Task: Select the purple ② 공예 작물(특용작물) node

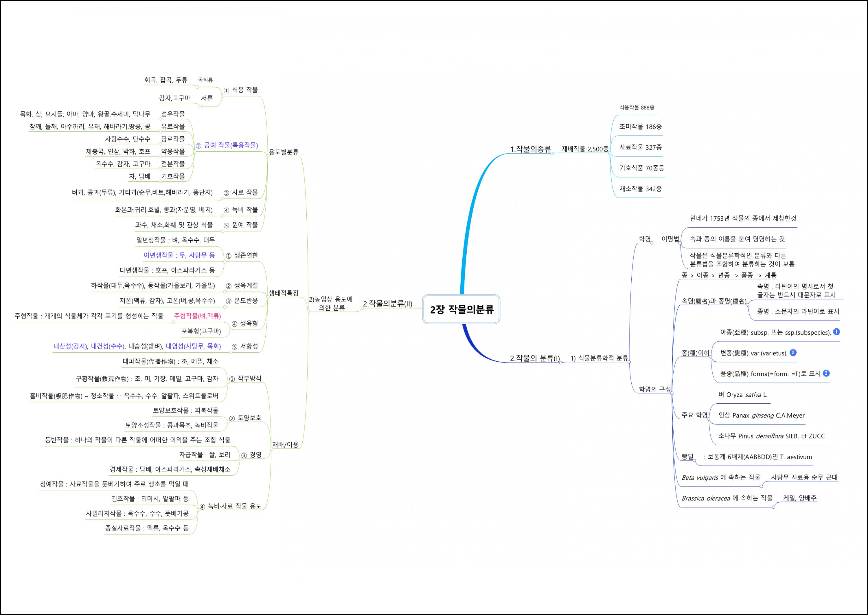Action: point(227,145)
